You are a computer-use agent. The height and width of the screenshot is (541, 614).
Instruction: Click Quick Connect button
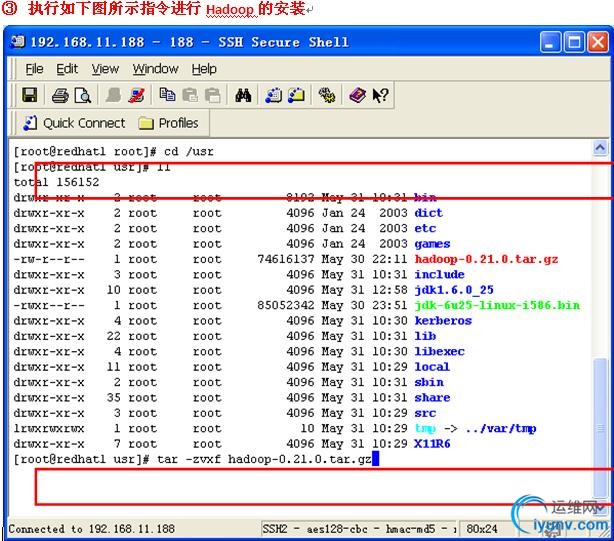[74, 123]
